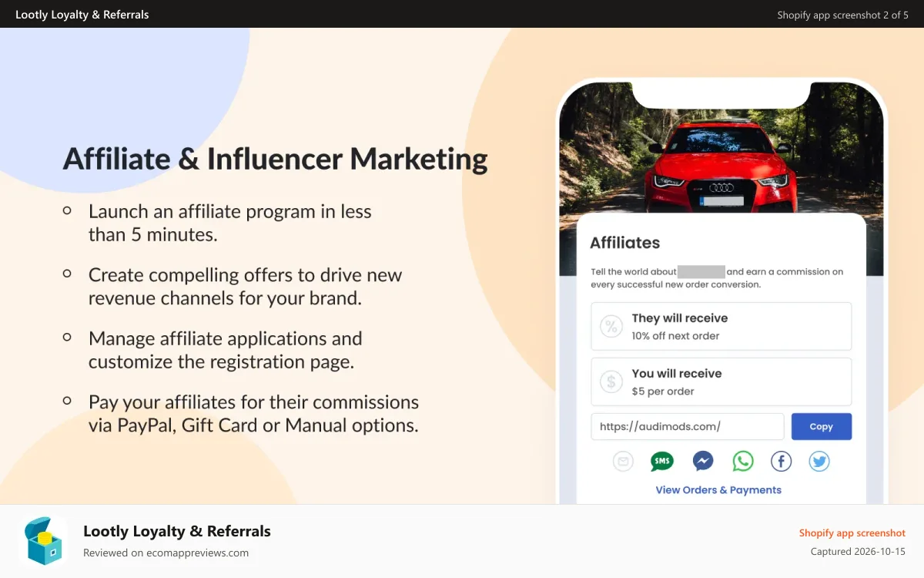The height and width of the screenshot is (578, 924).
Task: Click the 'Launch an affiliate program' bullet text
Action: coord(230,223)
